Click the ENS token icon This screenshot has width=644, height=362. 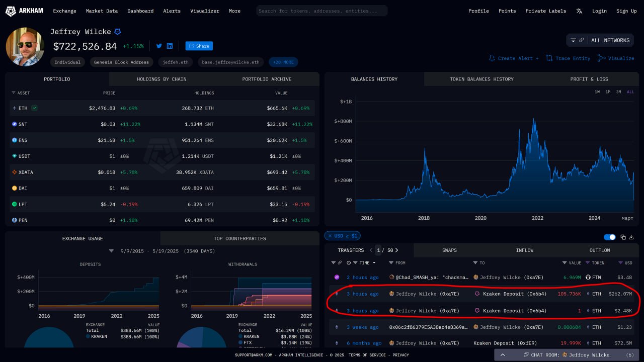click(x=14, y=140)
